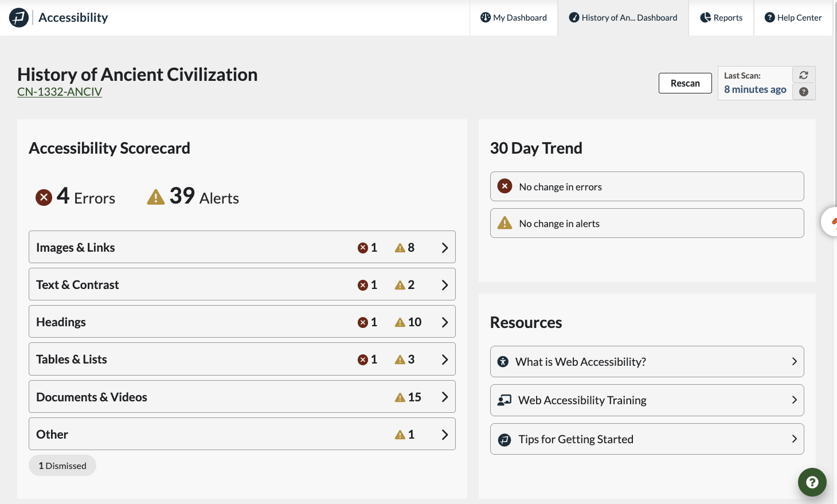837x504 pixels.
Task: Click the warning triangle beside 39 Alerts
Action: click(155, 198)
